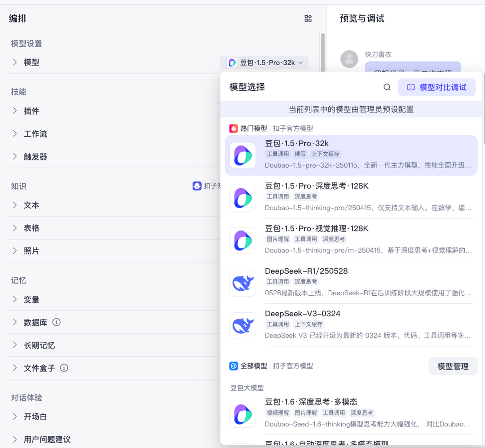This screenshot has width=485, height=448.
Task: Click the 豆包·1.5·Pro·32k model logo icon in the list
Action: (x=243, y=155)
